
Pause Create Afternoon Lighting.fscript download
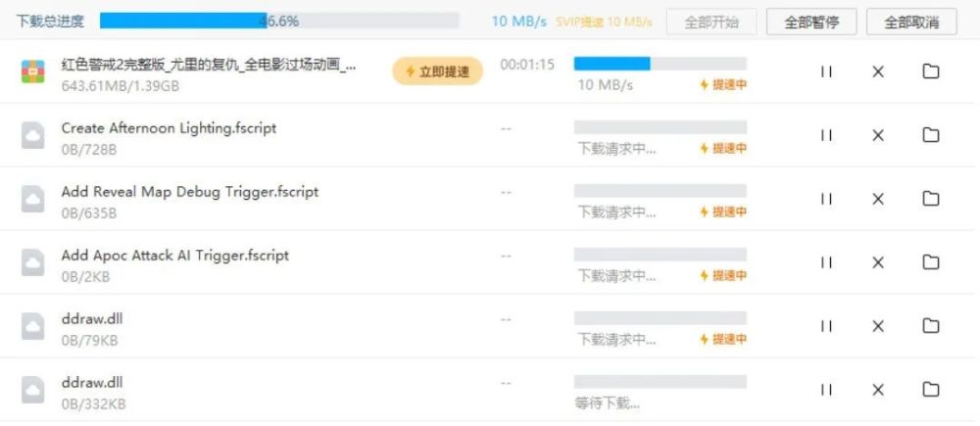click(826, 135)
